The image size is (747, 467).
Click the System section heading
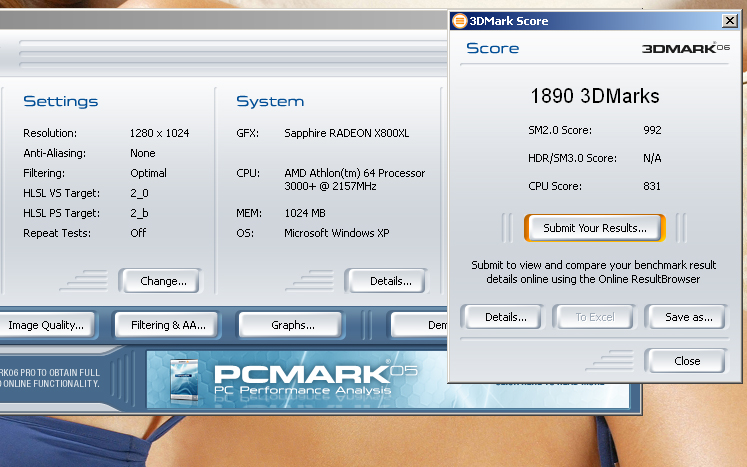(270, 101)
